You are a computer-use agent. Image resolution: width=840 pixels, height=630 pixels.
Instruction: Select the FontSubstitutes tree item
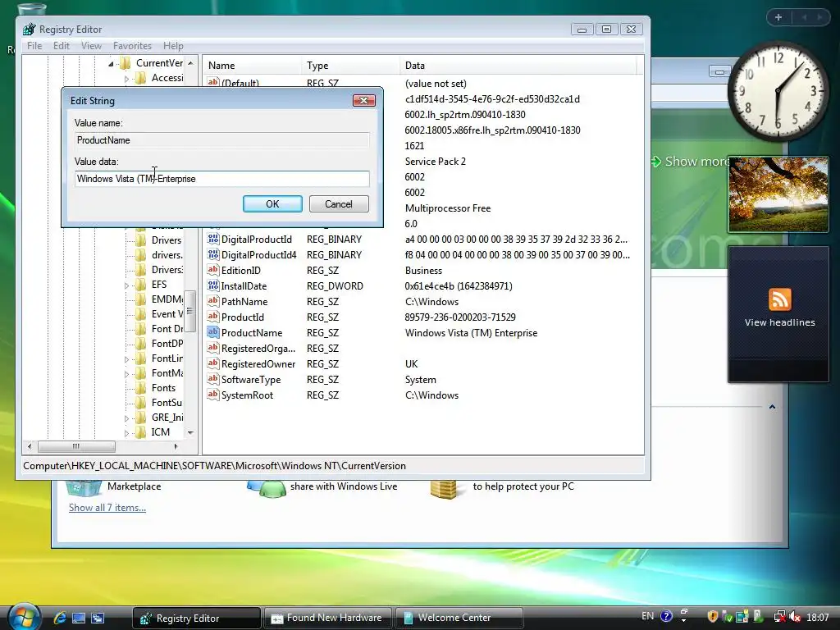167,402
